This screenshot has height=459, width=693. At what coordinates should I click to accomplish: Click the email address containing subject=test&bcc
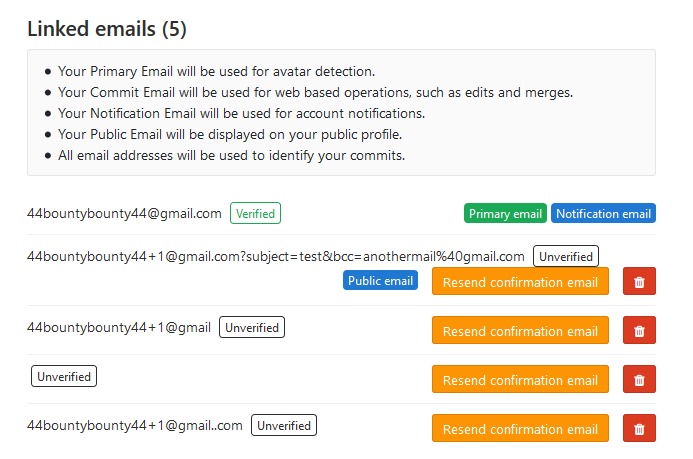[x=276, y=257]
